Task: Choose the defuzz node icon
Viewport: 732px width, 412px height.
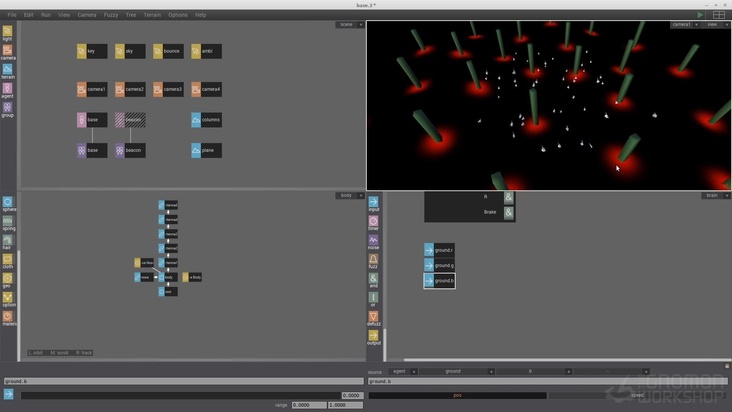Action: coord(373,317)
